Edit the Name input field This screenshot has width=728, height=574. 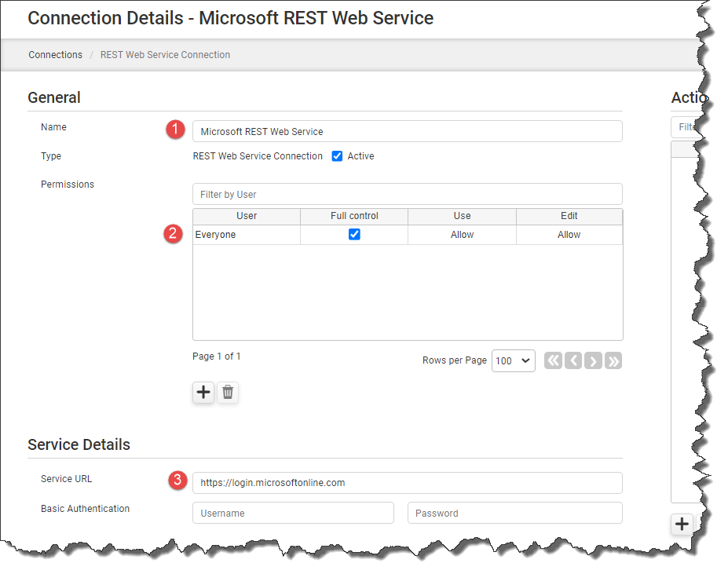[x=408, y=131]
